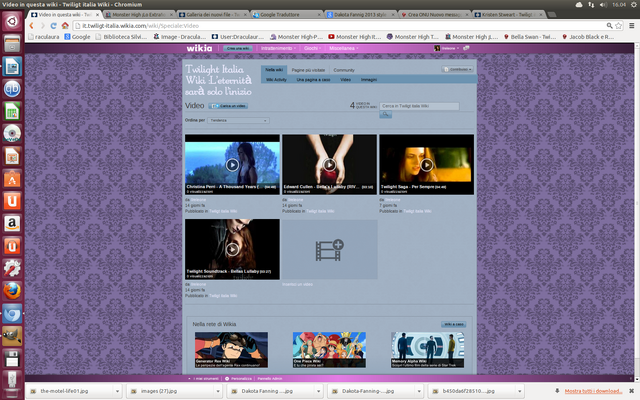
Task: Click the browser home icon
Action: [x=65, y=25]
